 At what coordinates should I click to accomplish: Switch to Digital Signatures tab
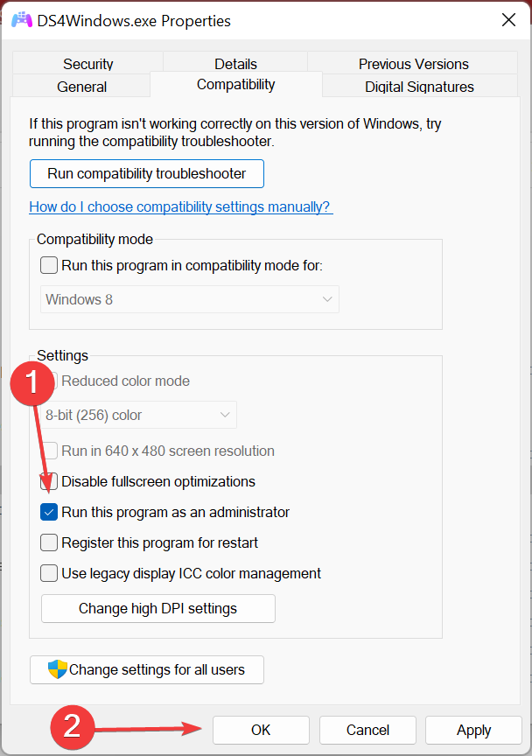(x=419, y=87)
